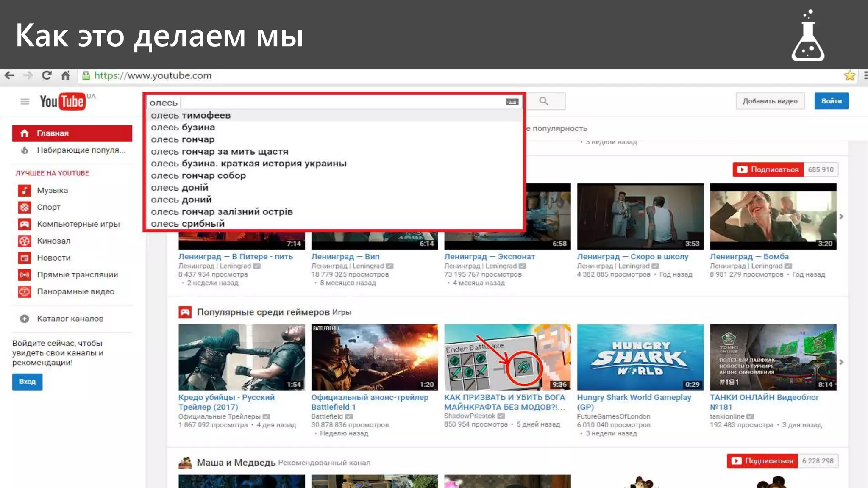Choose suggestion олесь гончар залізний острів
Image resolution: width=868 pixels, height=488 pixels.
[335, 212]
